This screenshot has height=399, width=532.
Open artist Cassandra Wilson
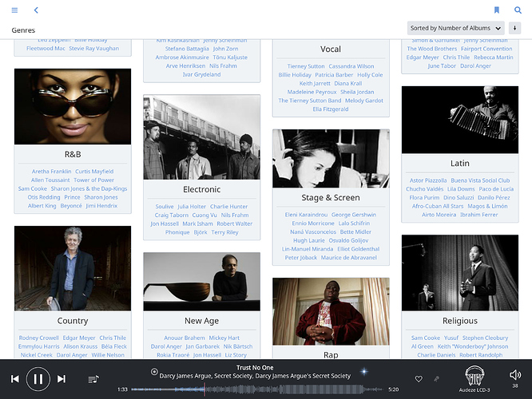point(351,66)
